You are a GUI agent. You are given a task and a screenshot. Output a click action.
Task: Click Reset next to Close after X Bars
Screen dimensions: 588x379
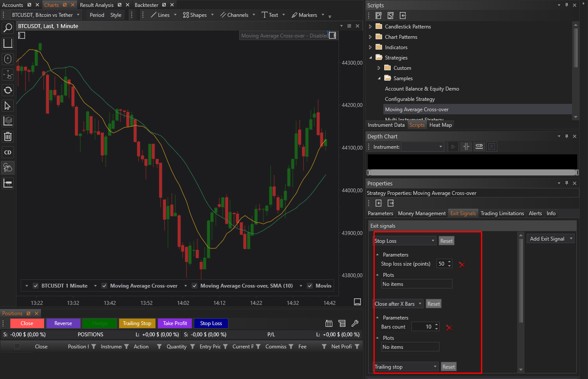(433, 304)
